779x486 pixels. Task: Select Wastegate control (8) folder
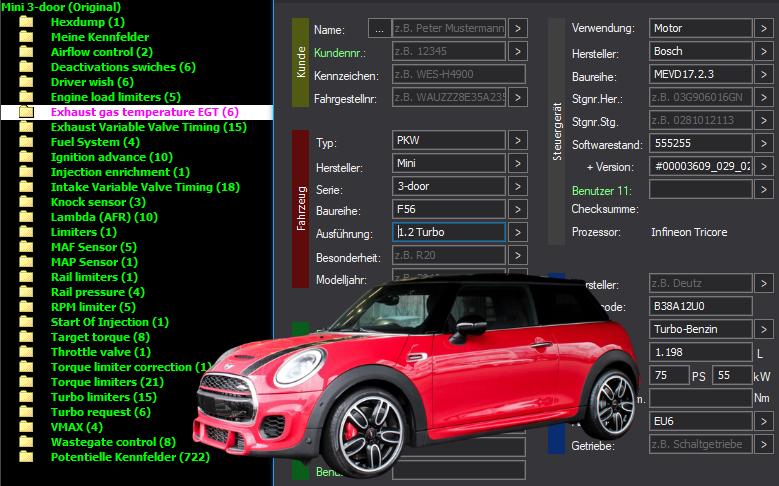tap(113, 442)
